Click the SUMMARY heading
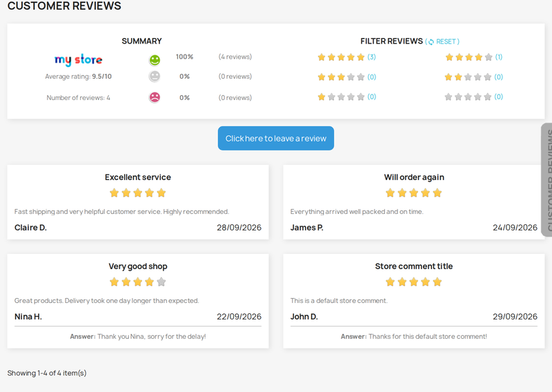 [141, 41]
